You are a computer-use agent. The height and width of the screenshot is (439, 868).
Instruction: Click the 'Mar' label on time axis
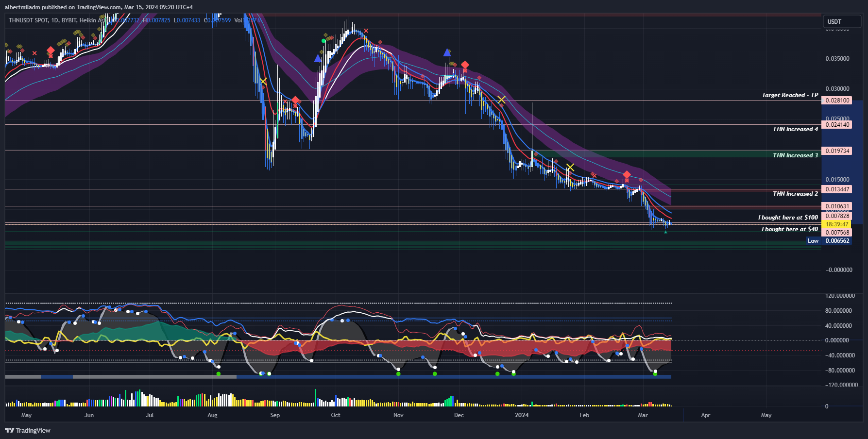pos(643,415)
